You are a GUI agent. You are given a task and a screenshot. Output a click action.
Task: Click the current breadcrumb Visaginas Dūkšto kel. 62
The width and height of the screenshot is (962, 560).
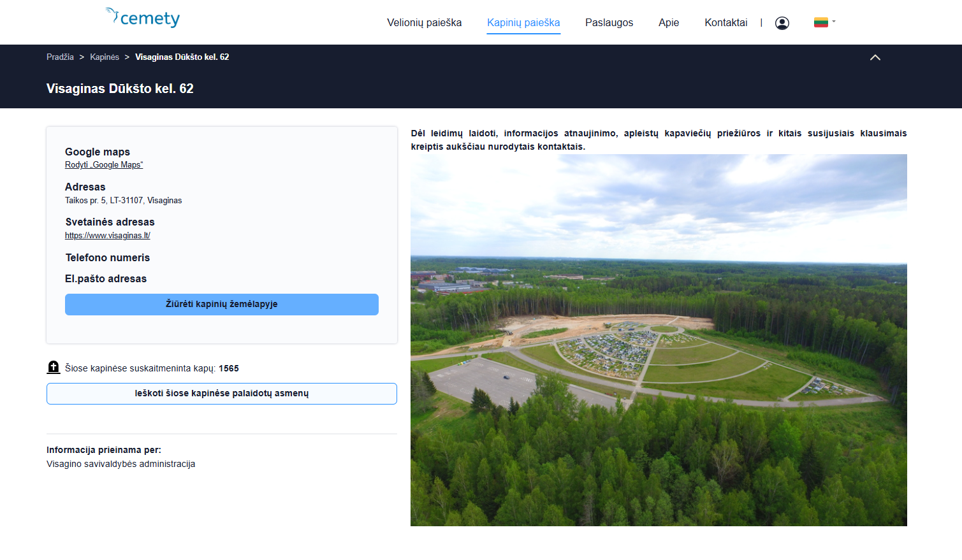pyautogui.click(x=182, y=57)
